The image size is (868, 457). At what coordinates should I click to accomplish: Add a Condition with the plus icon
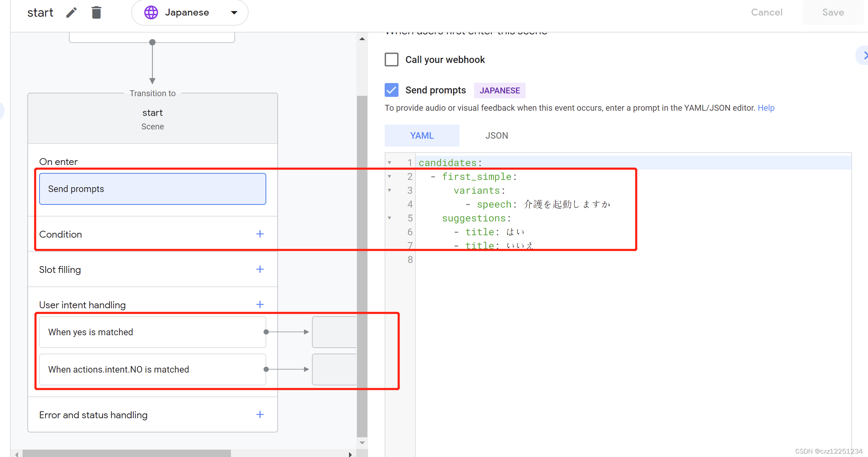(x=260, y=234)
